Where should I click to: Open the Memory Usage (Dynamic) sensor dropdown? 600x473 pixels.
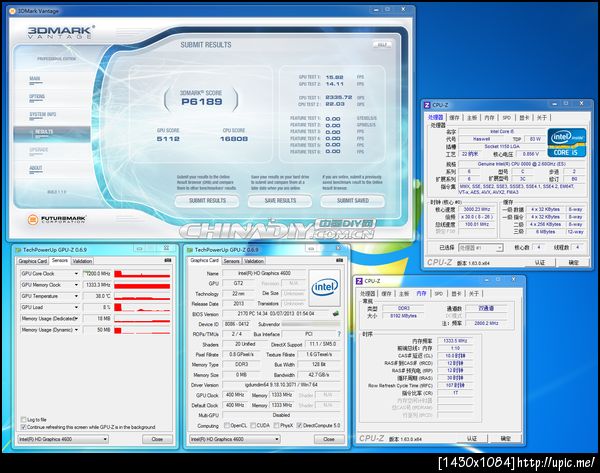tap(76, 329)
